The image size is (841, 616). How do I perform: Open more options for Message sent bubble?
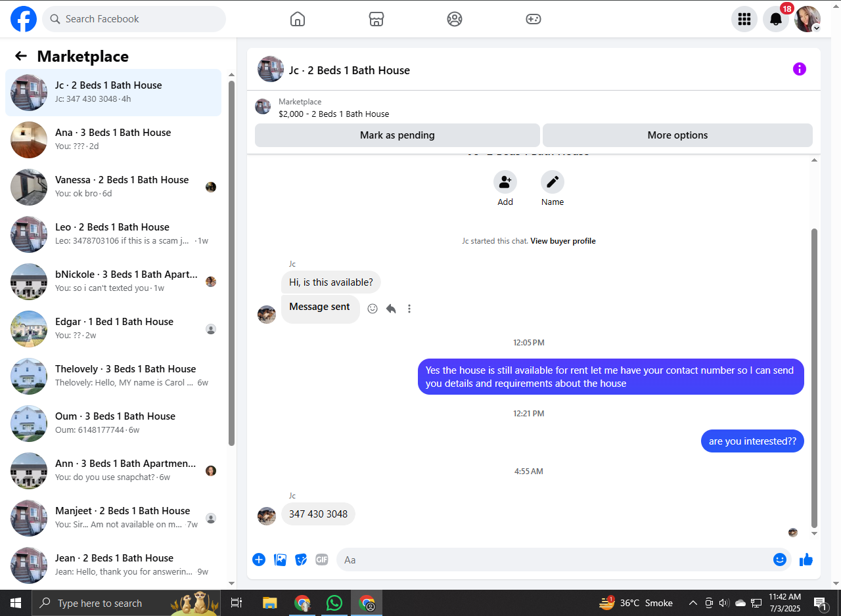click(x=409, y=309)
